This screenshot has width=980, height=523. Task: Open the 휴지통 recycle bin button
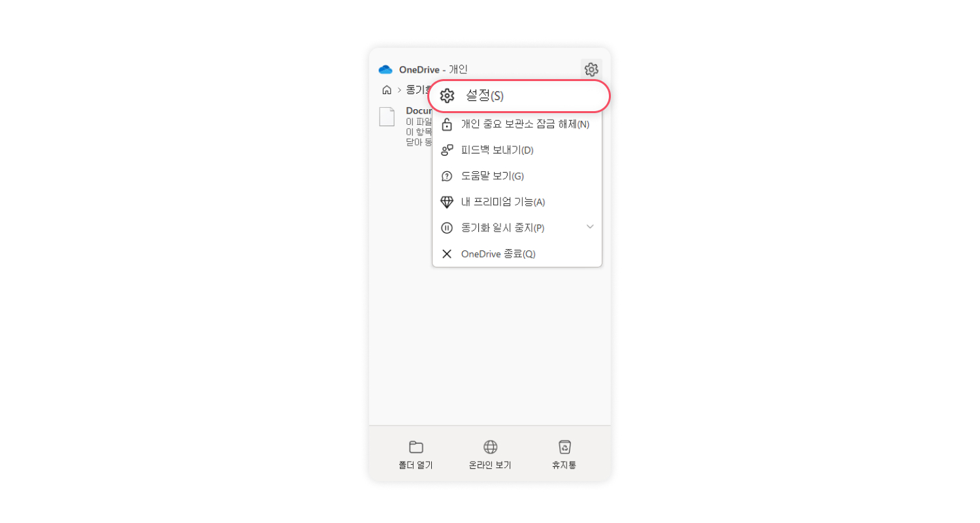coord(564,455)
